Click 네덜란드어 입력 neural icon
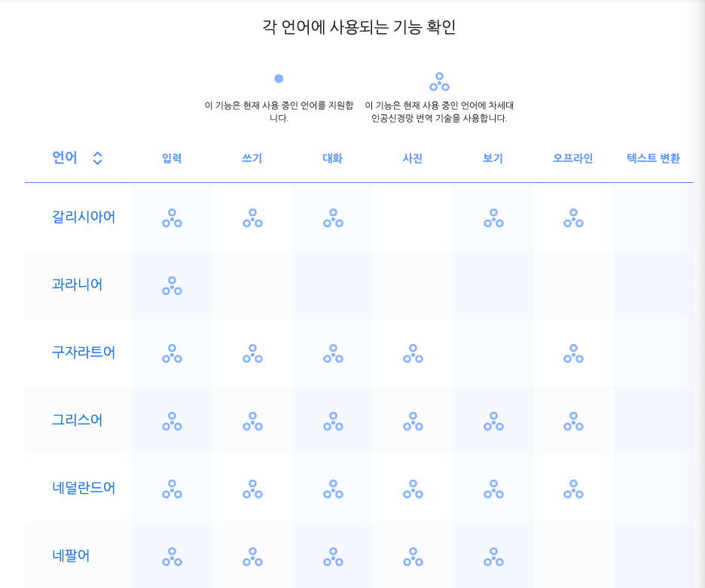705x588 pixels. 172,489
